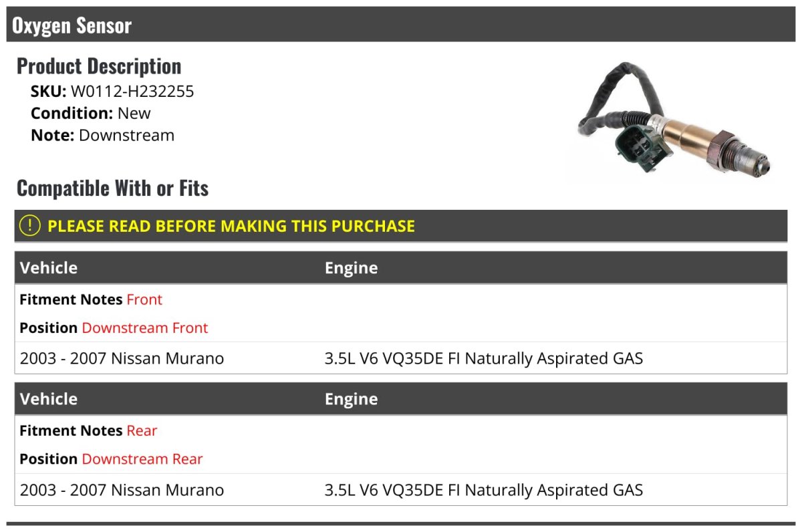This screenshot has height=532, width=802.
Task: Click Vehicle column header above Front fitment
Action: click(x=49, y=268)
